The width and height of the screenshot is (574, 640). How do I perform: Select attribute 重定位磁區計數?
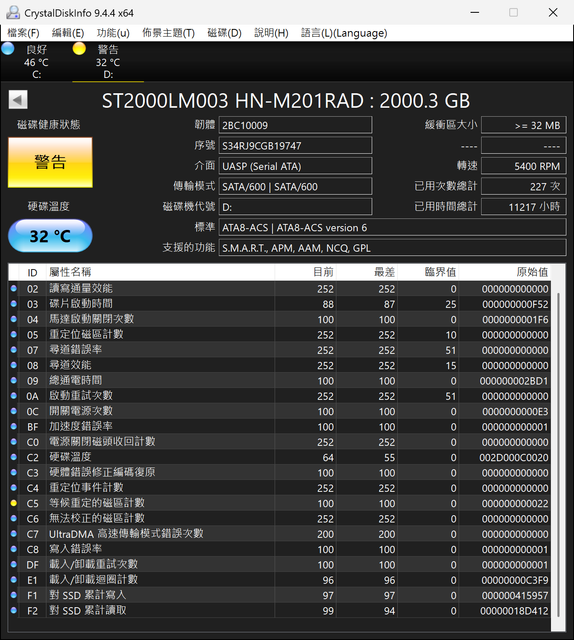[x=86, y=335]
